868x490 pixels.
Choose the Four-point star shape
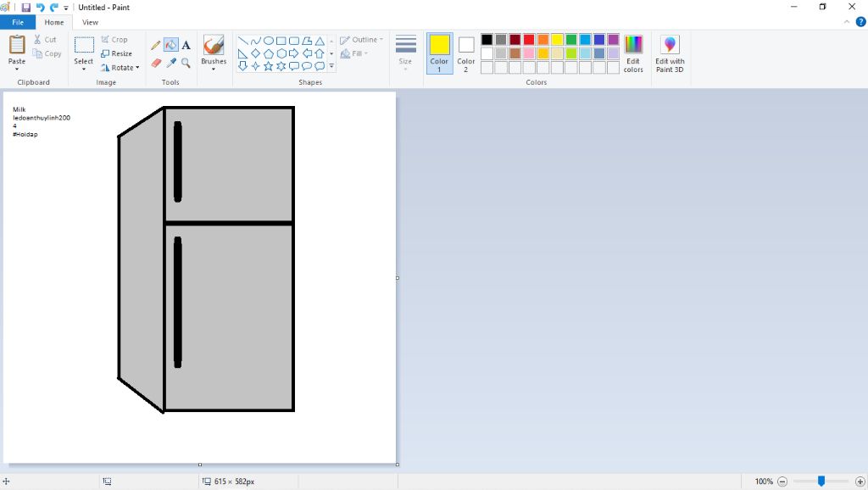256,66
